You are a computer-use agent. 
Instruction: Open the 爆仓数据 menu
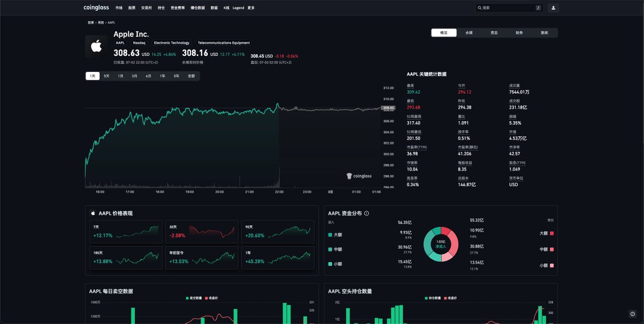coord(198,8)
